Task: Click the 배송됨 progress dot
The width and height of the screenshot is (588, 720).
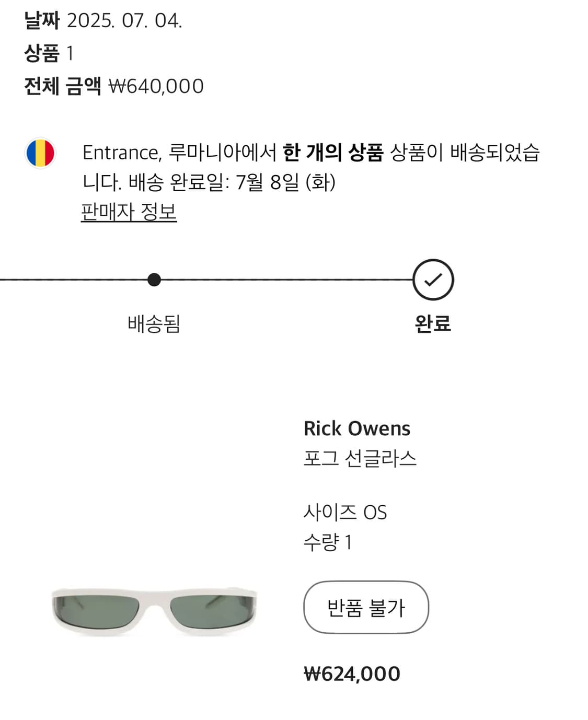Action: pos(154,280)
